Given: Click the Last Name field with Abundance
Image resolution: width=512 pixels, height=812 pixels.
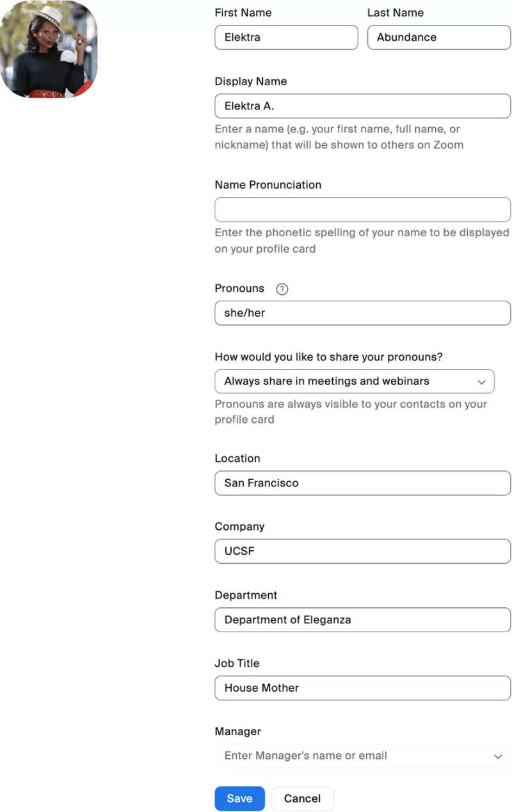Looking at the screenshot, I should click(x=439, y=37).
